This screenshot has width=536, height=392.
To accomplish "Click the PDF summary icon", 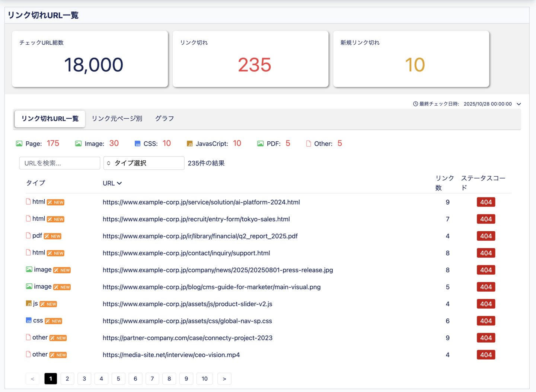I will click(260, 144).
